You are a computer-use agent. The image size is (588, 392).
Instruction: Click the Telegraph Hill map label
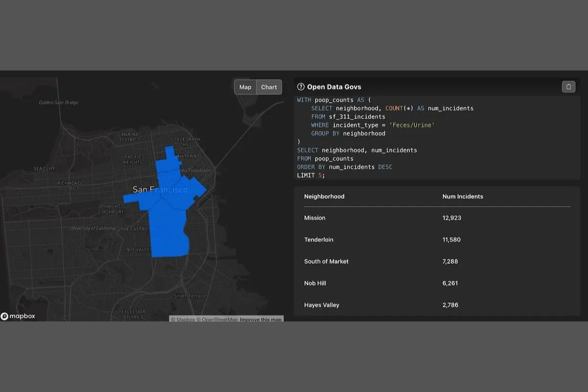[x=188, y=142]
